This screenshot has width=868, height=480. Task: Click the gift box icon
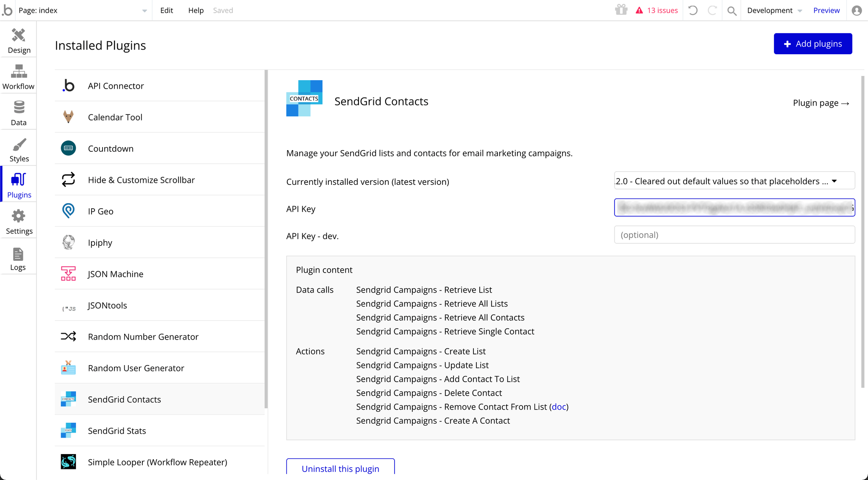coord(621,10)
